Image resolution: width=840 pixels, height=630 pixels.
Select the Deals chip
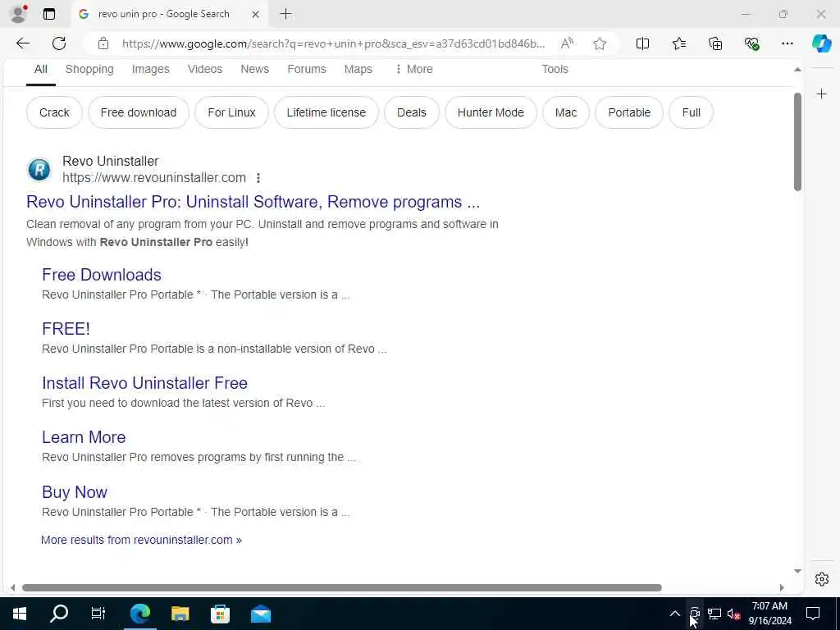[x=412, y=112]
